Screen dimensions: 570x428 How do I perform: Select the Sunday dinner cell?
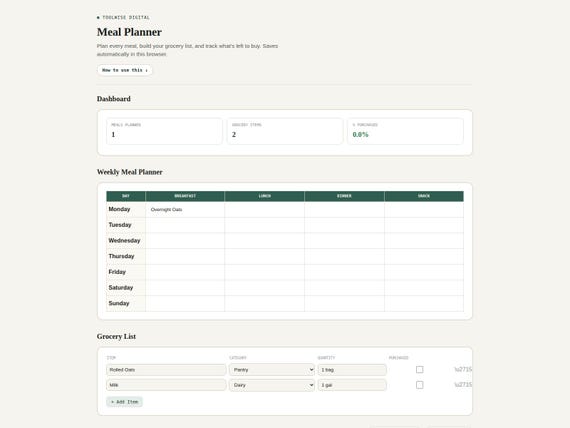tap(344, 303)
